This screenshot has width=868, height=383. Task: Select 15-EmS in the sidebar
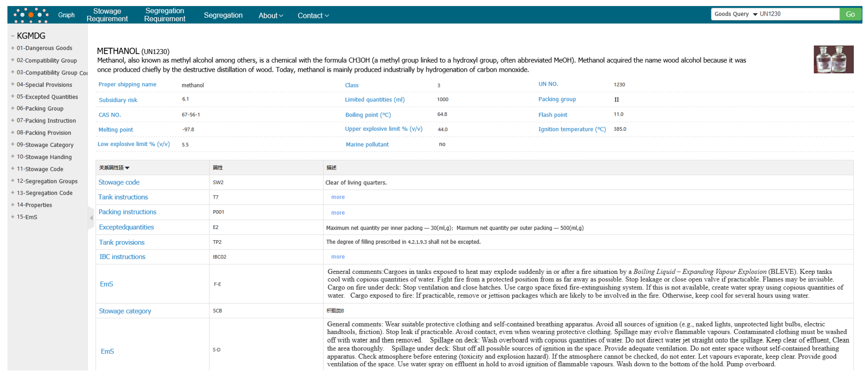point(27,217)
